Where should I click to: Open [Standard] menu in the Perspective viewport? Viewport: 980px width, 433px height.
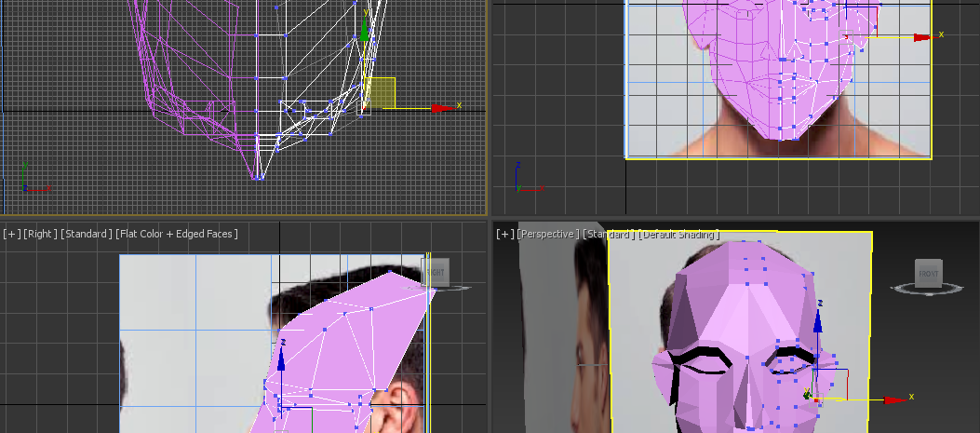pyautogui.click(x=609, y=234)
